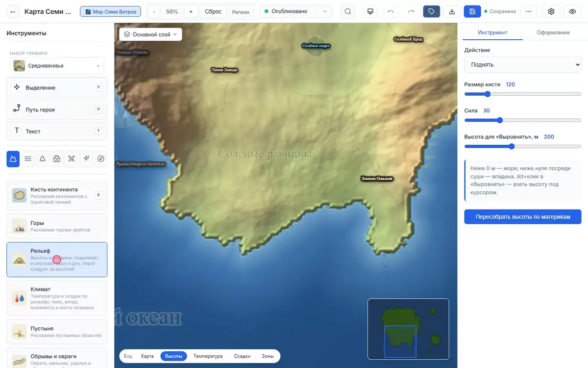Switch map view to Карта
588x368 pixels.
(147, 356)
